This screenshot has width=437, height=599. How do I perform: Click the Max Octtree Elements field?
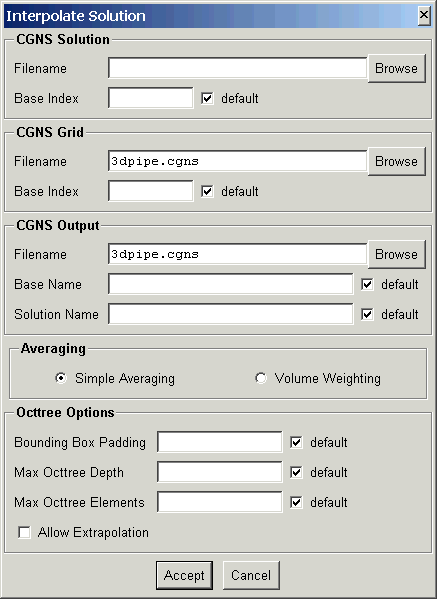[x=220, y=502]
